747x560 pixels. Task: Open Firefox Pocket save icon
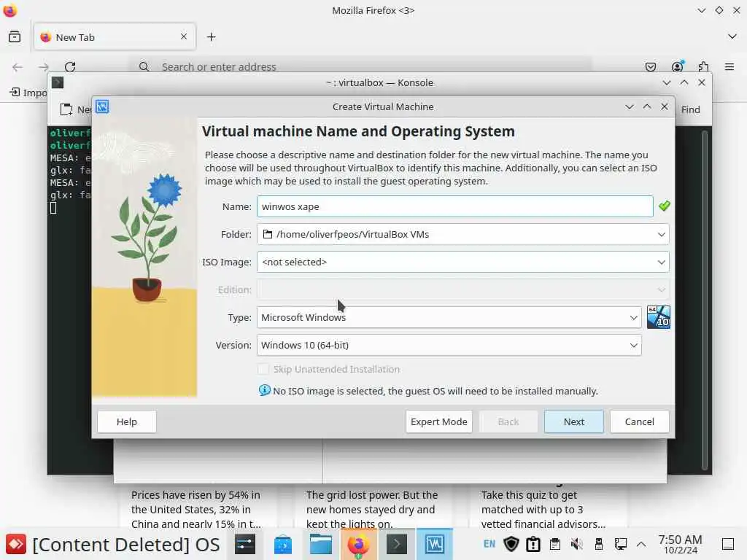651,67
